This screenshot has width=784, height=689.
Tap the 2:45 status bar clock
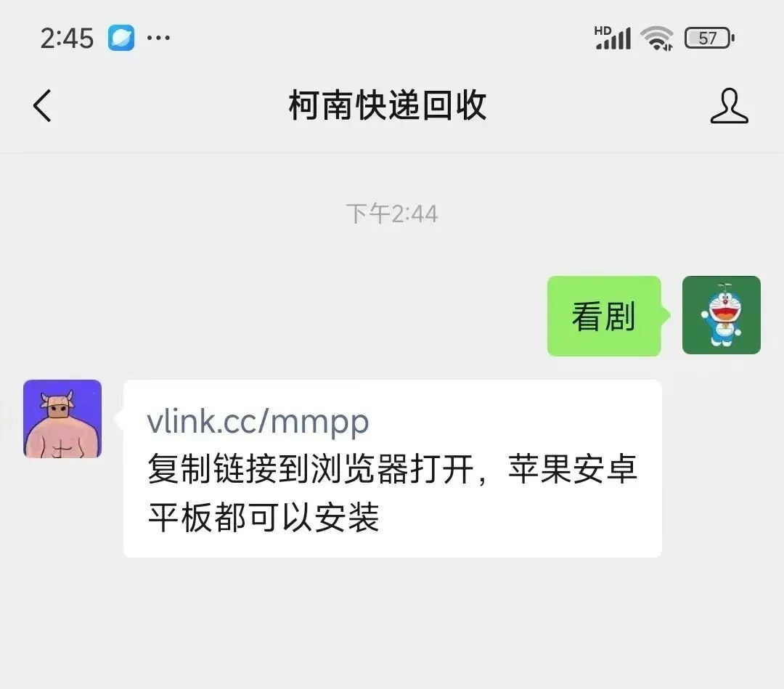[x=67, y=38]
